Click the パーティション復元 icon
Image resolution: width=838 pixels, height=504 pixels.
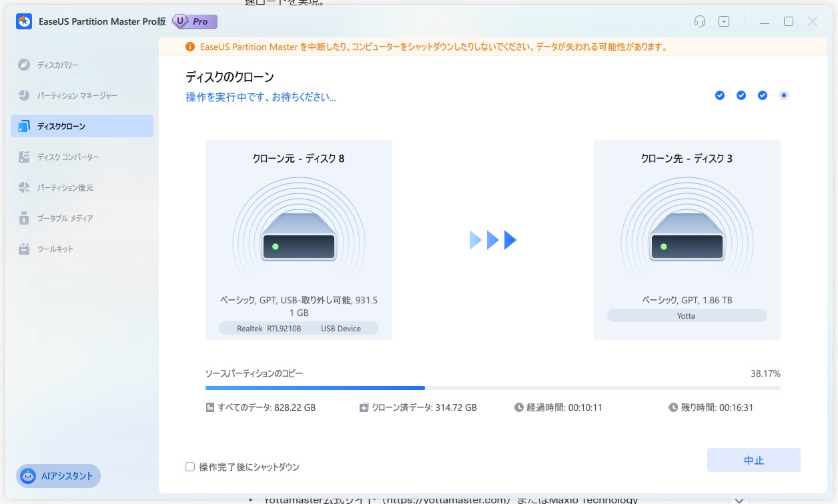click(24, 187)
